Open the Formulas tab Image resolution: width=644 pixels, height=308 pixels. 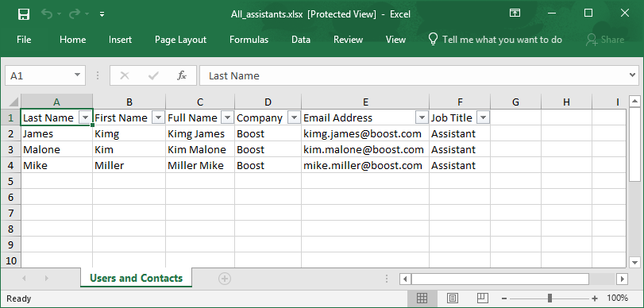(249, 40)
